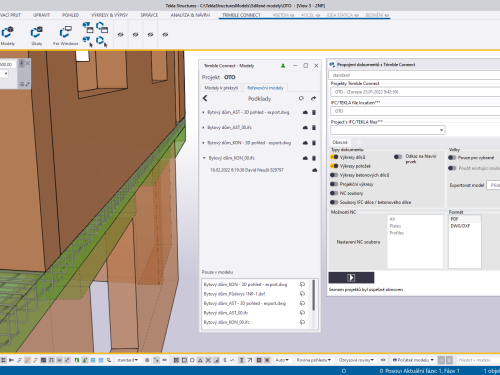Open the Obrysové roviny dropdown in status bar

tap(356, 360)
